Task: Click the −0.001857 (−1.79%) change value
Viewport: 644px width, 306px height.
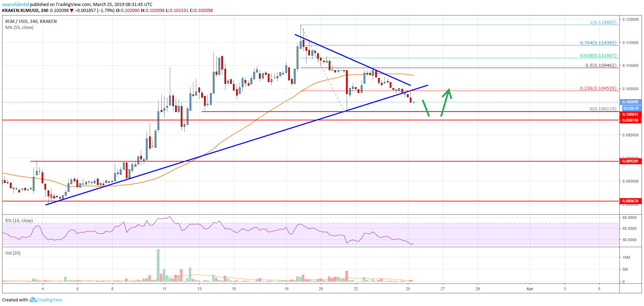Action: 95,11
